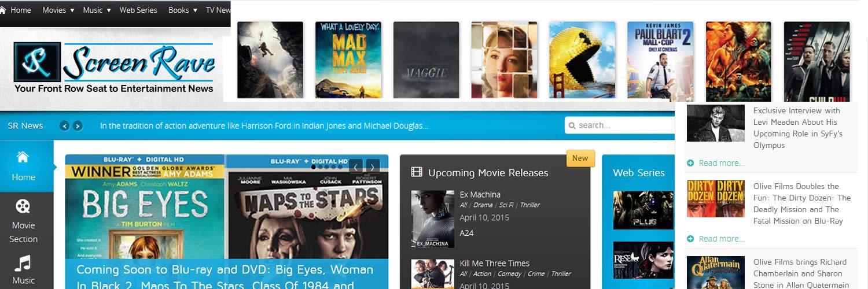Screen dimensions: 868x289
Task: Open the Allan Quatermain article title
Action: [801, 273]
